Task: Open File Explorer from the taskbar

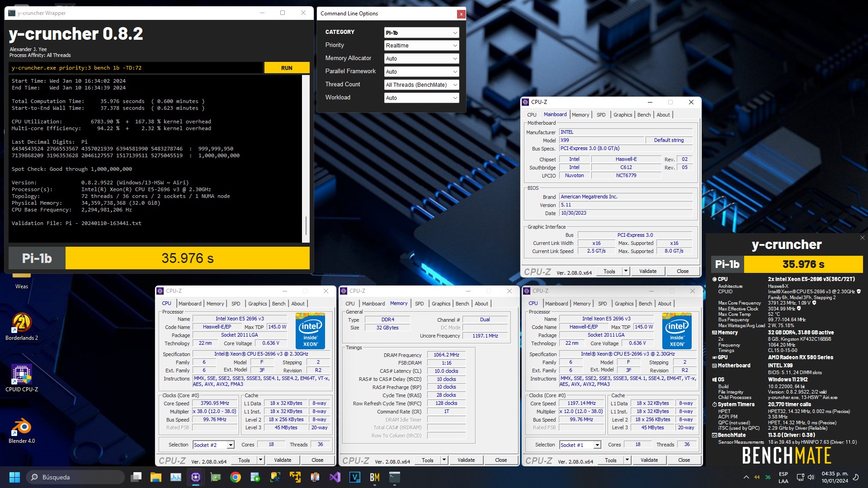Action: pyautogui.click(x=156, y=477)
